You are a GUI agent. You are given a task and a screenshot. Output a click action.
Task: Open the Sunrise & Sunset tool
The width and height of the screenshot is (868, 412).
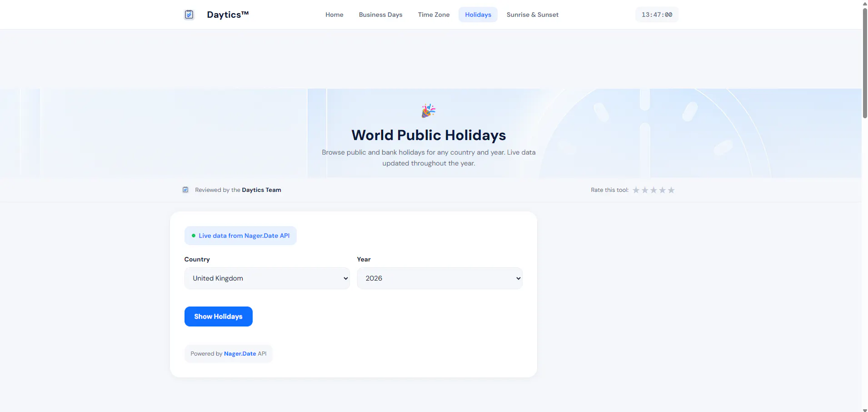point(533,15)
